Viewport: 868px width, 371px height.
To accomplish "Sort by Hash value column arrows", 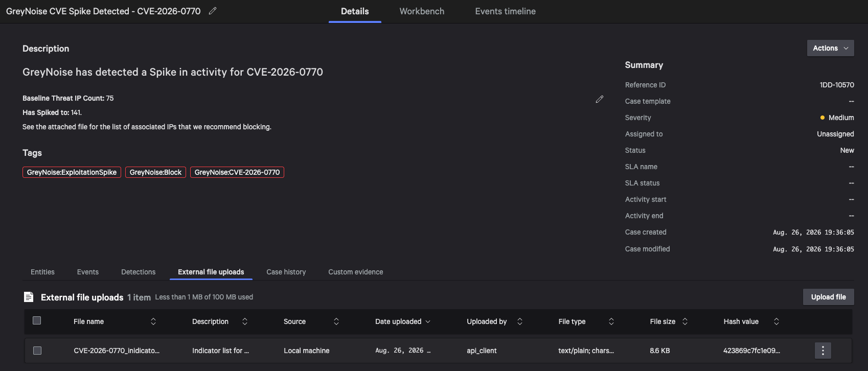I will pyautogui.click(x=776, y=321).
